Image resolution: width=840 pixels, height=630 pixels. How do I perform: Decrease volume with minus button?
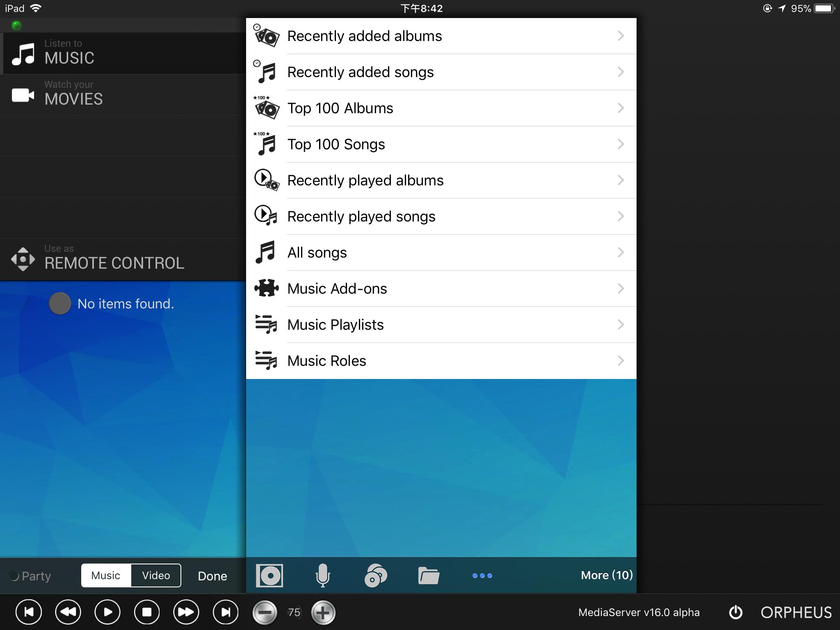(x=265, y=613)
